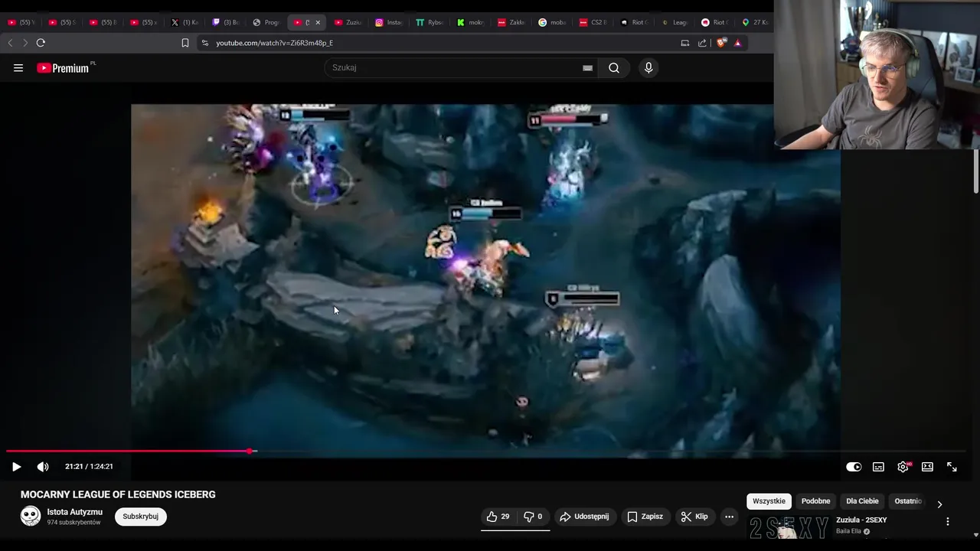The image size is (980, 551).
Task: Switch to the X (1) Ka browser tab
Action: click(185, 22)
